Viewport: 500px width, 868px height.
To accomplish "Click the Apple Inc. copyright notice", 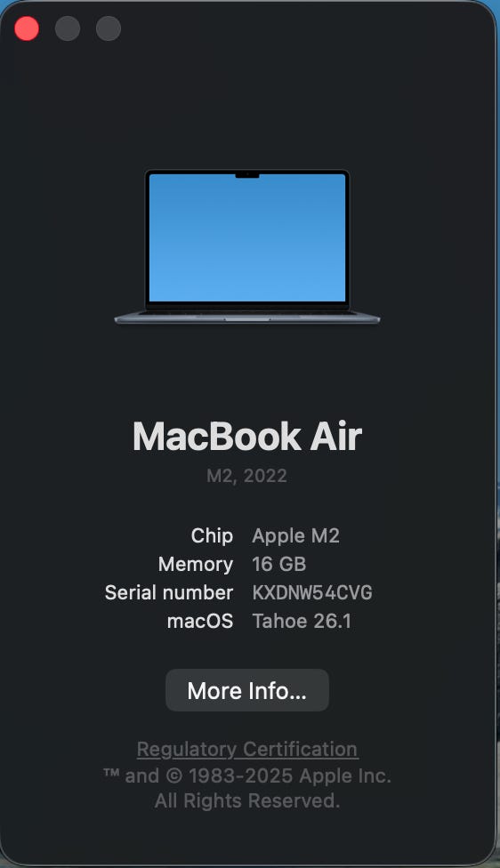I will tap(247, 788).
